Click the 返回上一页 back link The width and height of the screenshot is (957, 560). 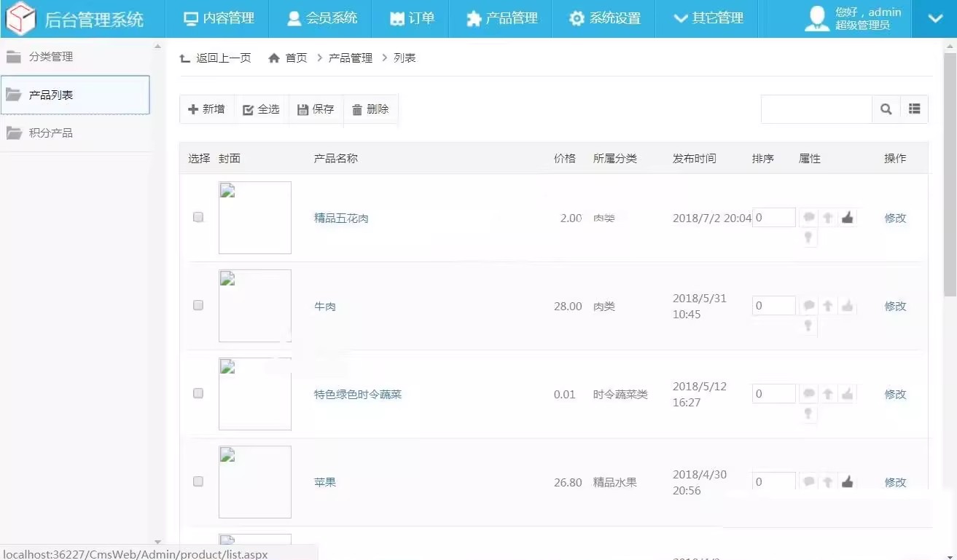tap(215, 58)
